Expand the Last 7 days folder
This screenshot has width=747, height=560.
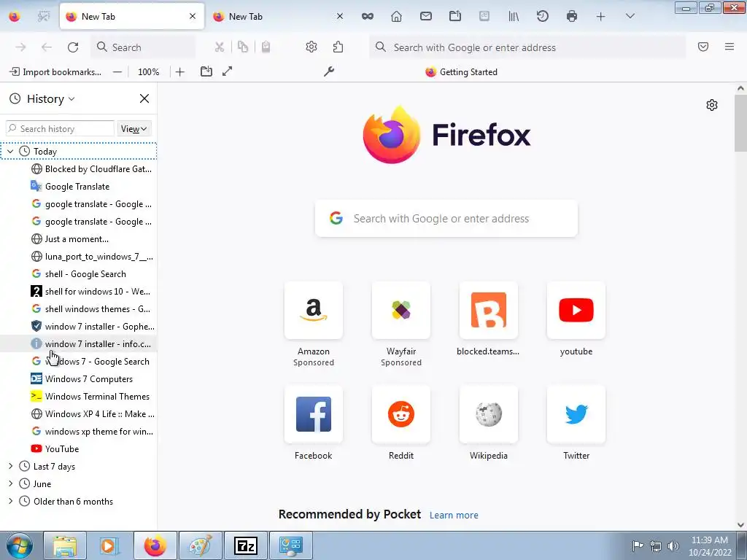click(x=10, y=467)
